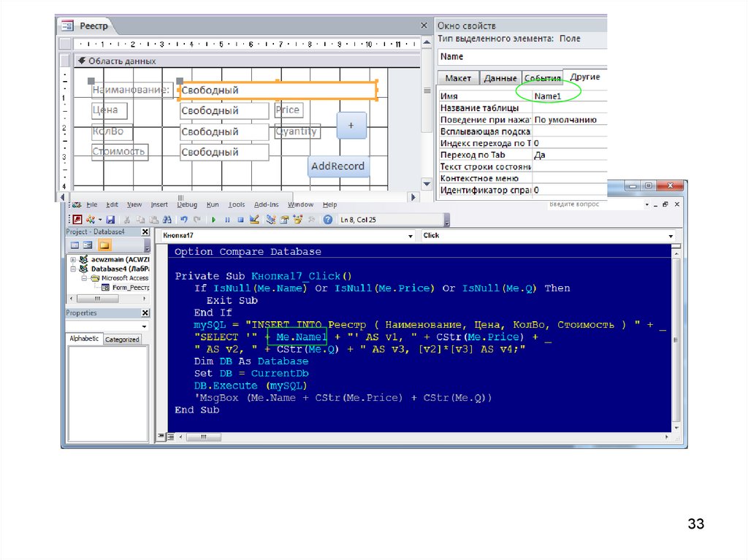
Task: Click the View Microsoft Access icon
Action: coord(77,219)
